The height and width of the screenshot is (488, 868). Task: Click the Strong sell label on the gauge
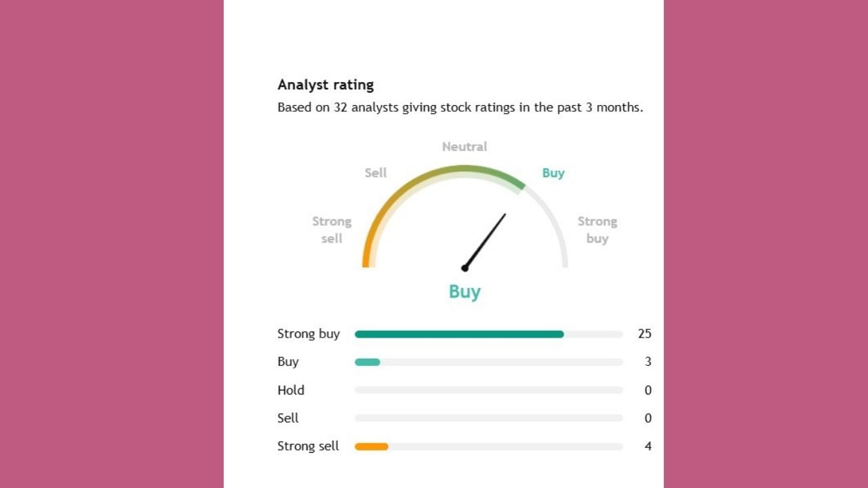click(332, 230)
